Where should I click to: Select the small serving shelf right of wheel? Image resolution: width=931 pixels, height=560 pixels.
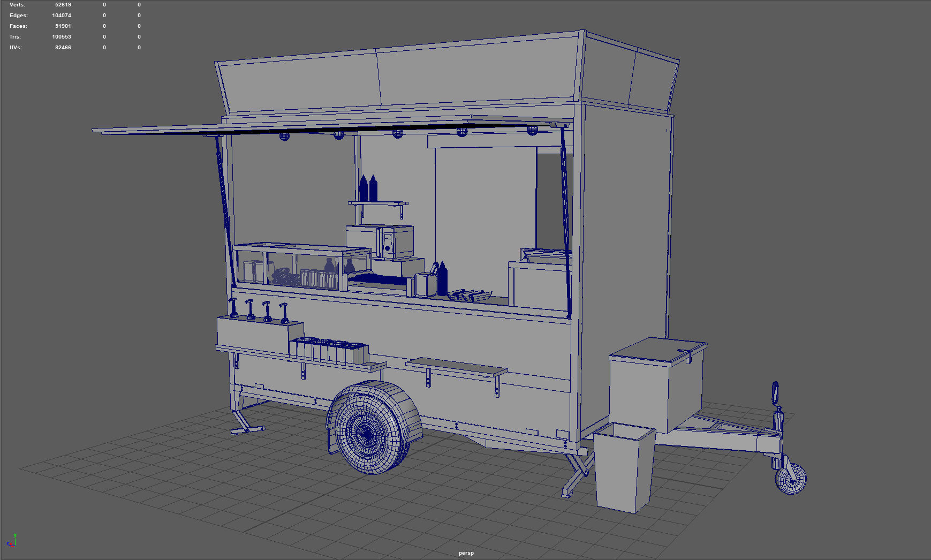pyautogui.click(x=456, y=367)
